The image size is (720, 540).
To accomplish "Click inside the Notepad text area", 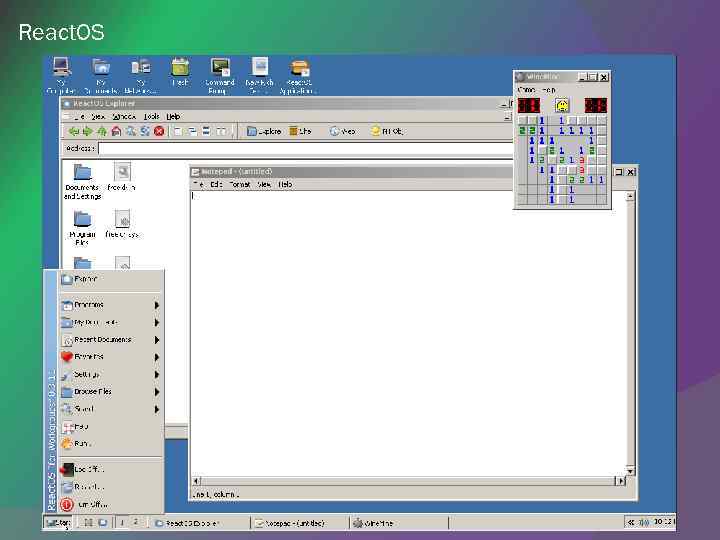I will point(408,333).
